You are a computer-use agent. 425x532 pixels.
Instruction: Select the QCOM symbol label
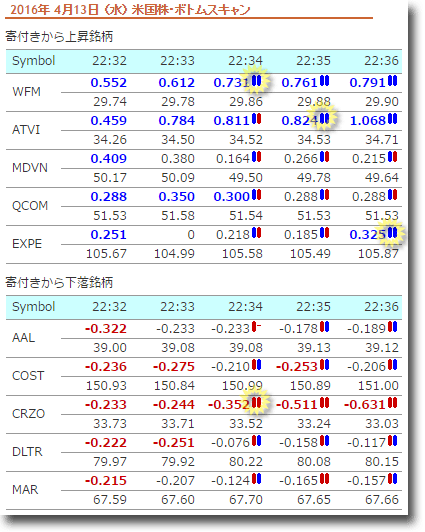[x=30, y=206]
